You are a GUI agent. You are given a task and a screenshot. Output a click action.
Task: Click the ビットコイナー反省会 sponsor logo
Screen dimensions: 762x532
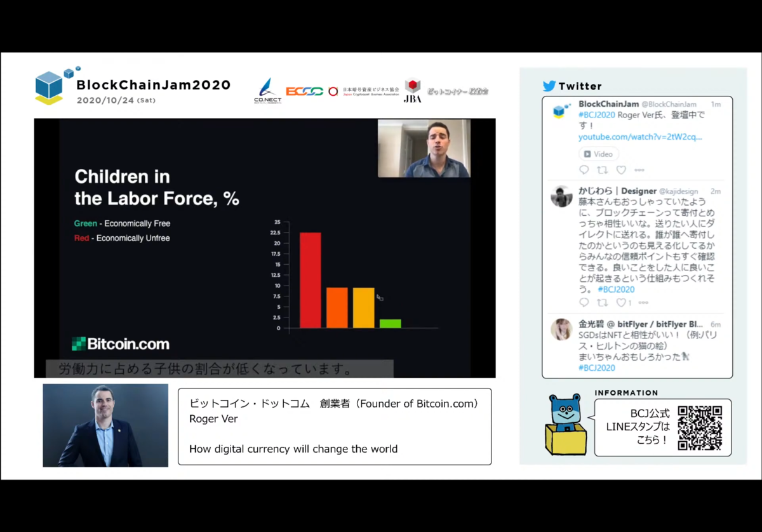click(x=458, y=91)
